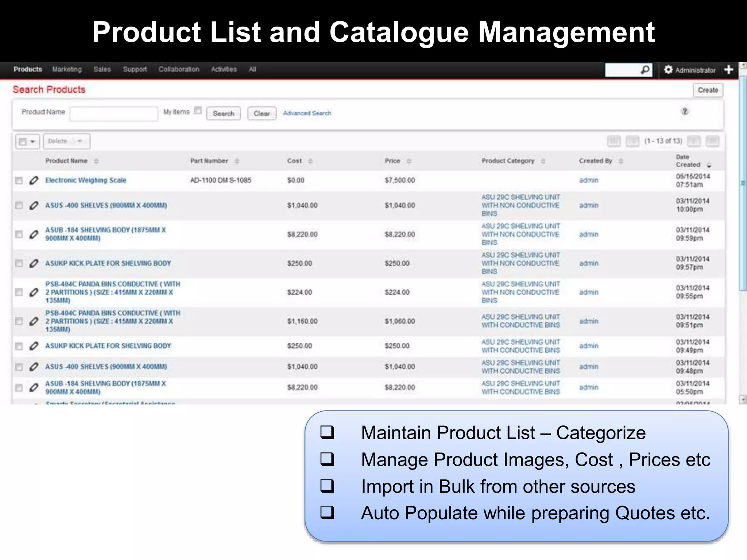This screenshot has width=747, height=560.
Task: Click the Clear button
Action: (262, 113)
